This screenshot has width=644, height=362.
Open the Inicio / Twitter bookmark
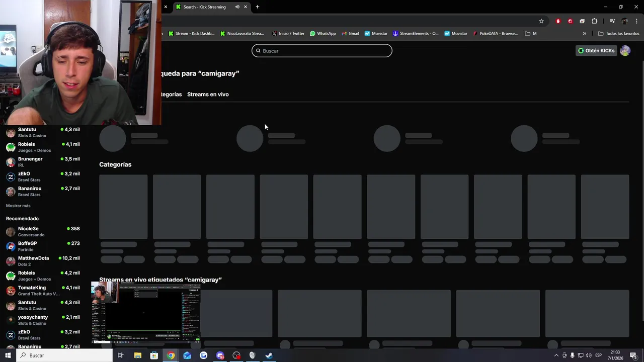pyautogui.click(x=288, y=34)
